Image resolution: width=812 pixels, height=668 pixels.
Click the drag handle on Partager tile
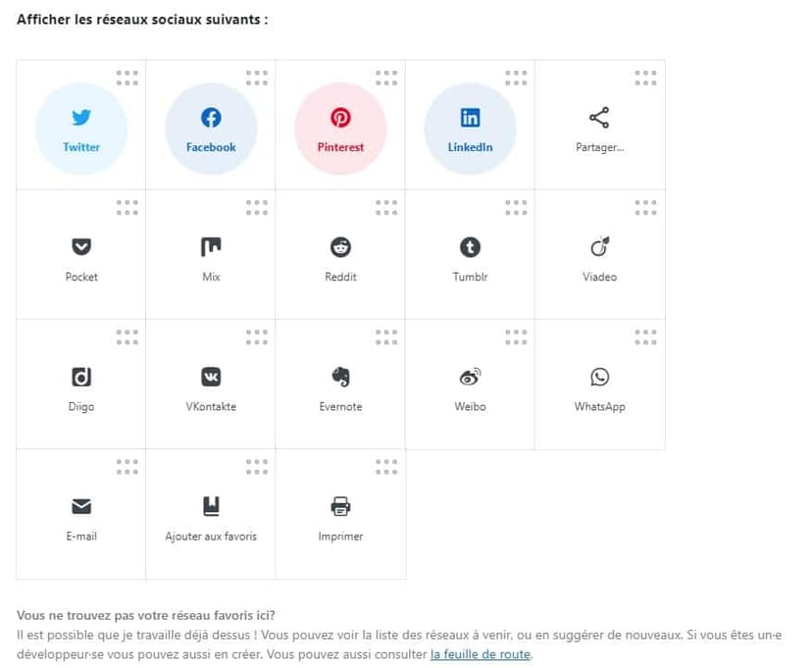(x=645, y=77)
